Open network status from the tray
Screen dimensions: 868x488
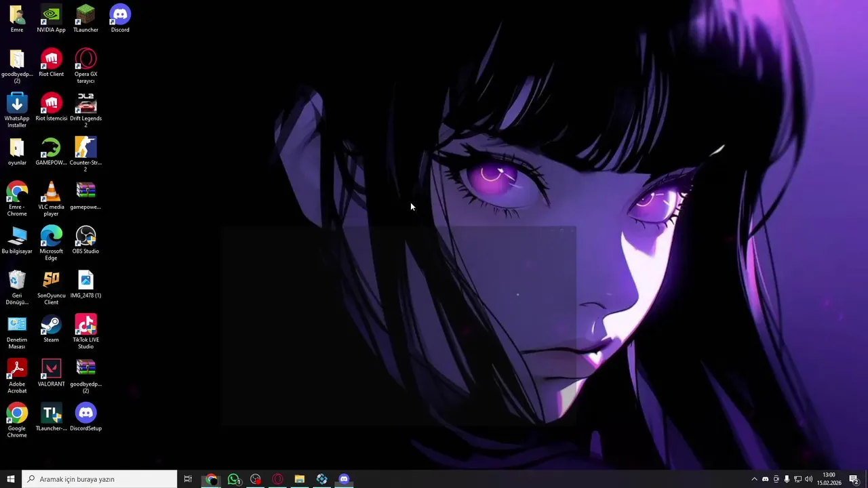tap(797, 479)
